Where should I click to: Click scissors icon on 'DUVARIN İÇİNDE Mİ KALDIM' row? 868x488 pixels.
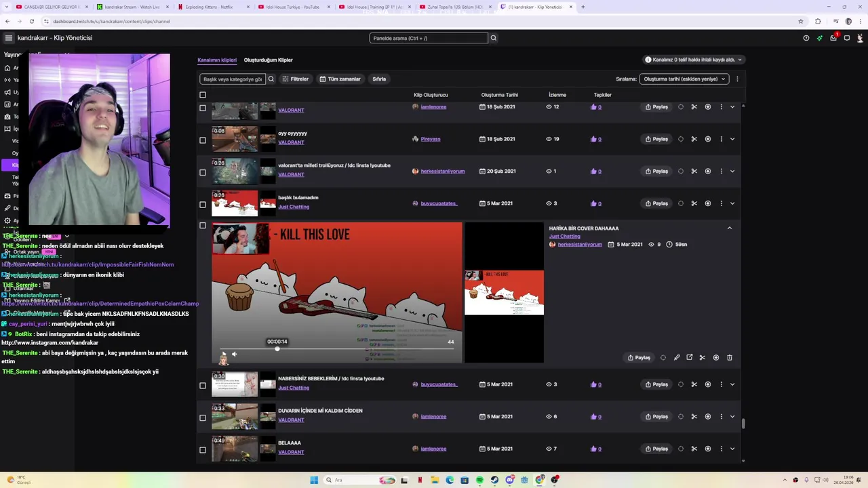694,417
